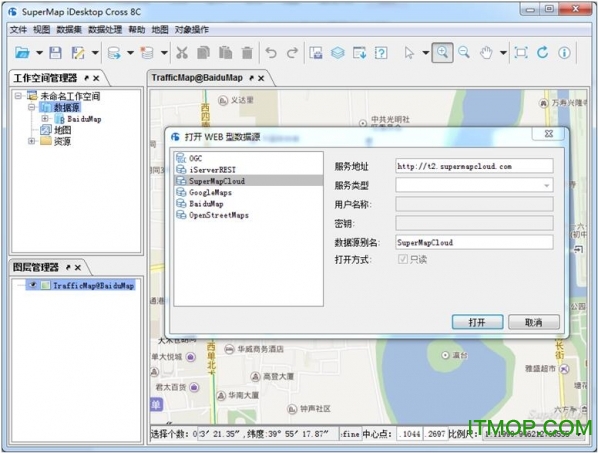Screen dimensions: 598x453
Task: Toggle visibility eye of TrafficMap@BaiduMap layer
Action: point(33,285)
